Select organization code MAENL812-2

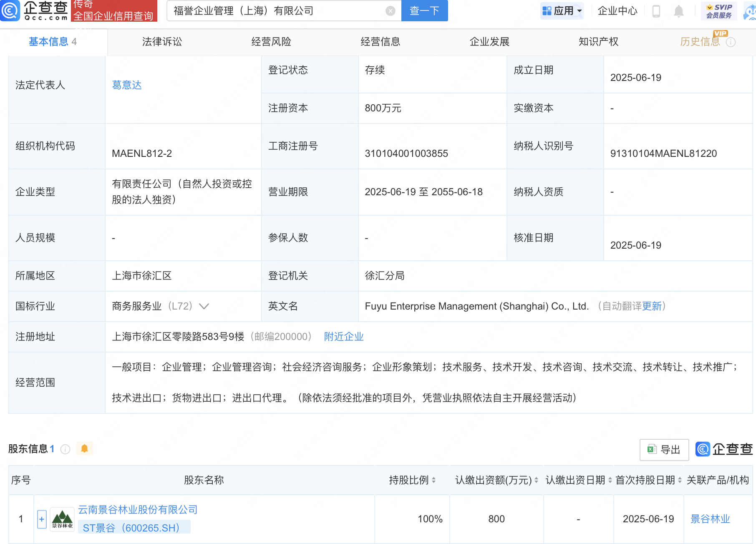142,154
